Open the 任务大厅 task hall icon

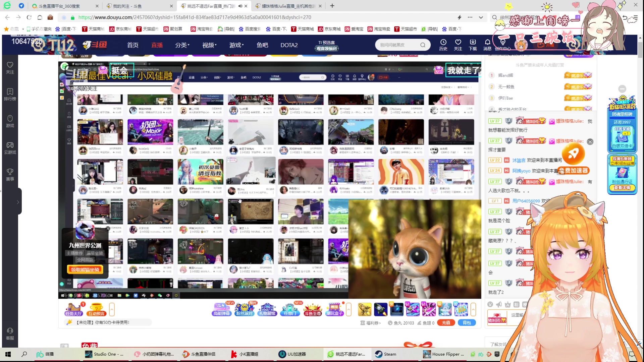click(73, 309)
